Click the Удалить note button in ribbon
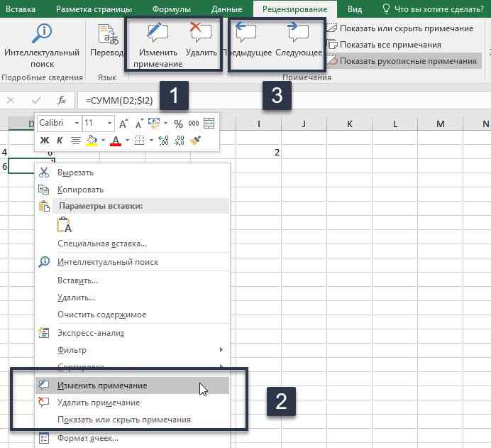 click(x=201, y=40)
